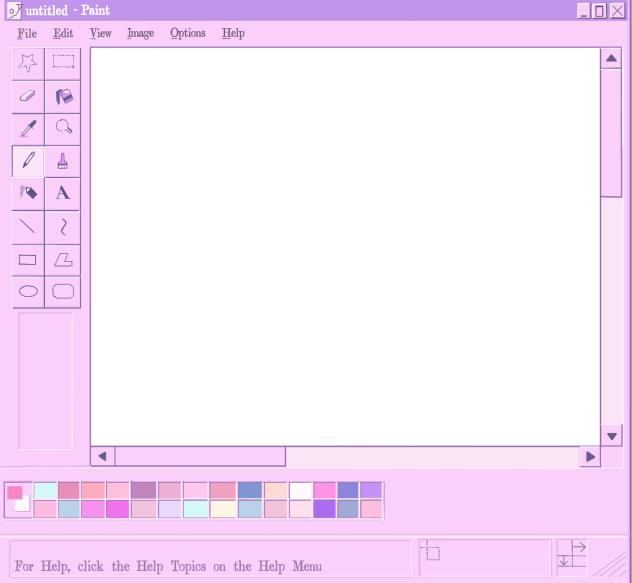Click the resize grip in the status bar corner

coord(611,564)
